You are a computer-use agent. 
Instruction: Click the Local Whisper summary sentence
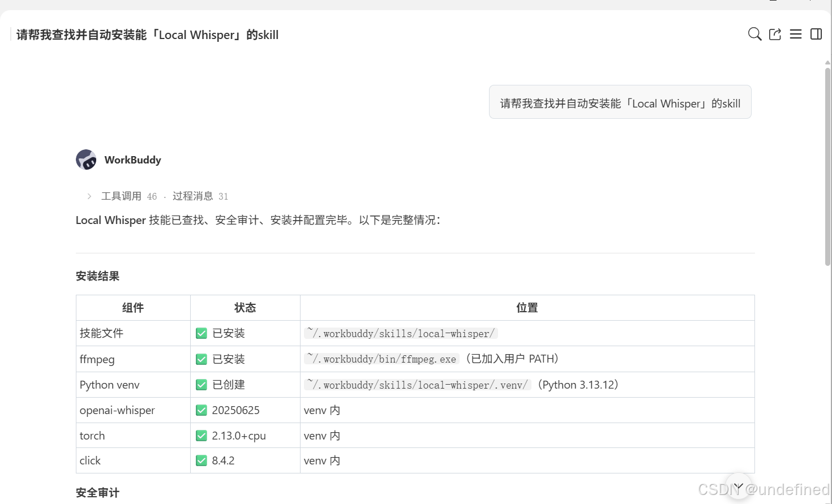pyautogui.click(x=258, y=220)
